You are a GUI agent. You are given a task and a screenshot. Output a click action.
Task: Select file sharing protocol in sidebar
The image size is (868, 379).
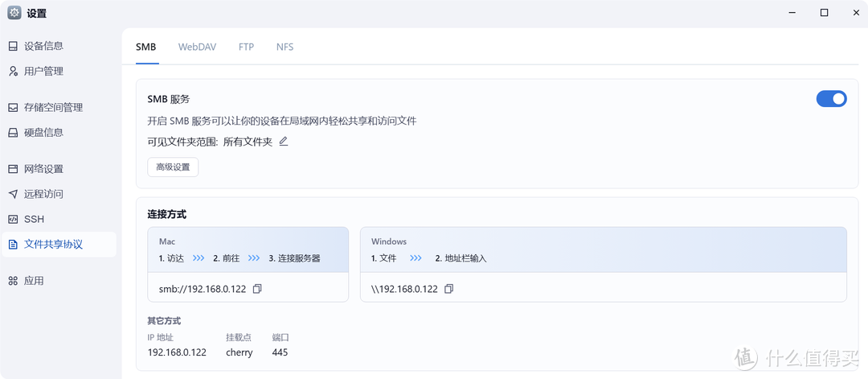[53, 244]
